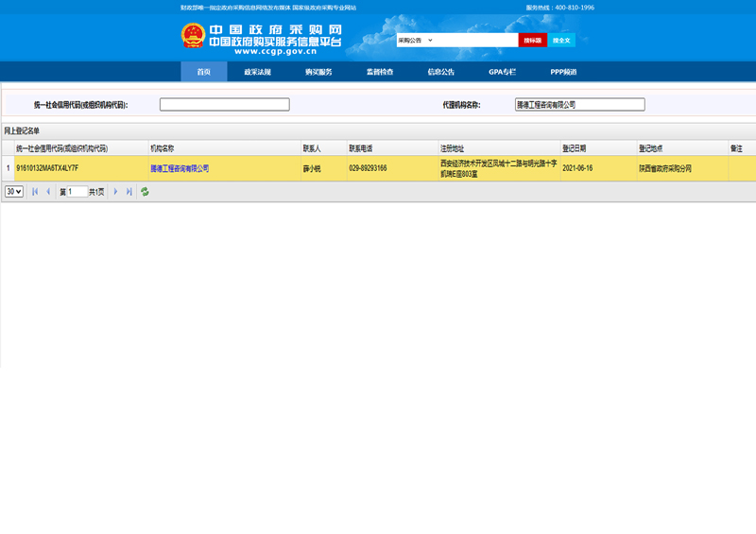Click the red 搜标题 search button

[532, 41]
